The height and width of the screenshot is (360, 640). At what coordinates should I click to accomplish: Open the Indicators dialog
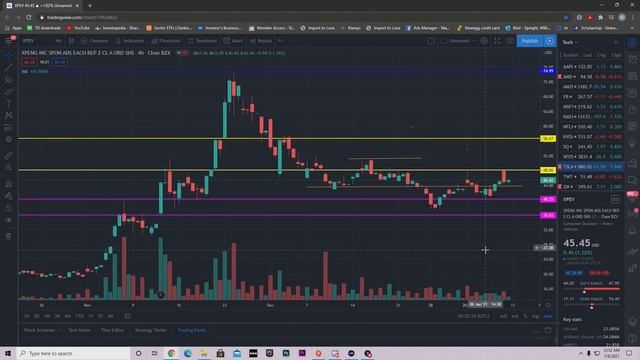point(130,41)
